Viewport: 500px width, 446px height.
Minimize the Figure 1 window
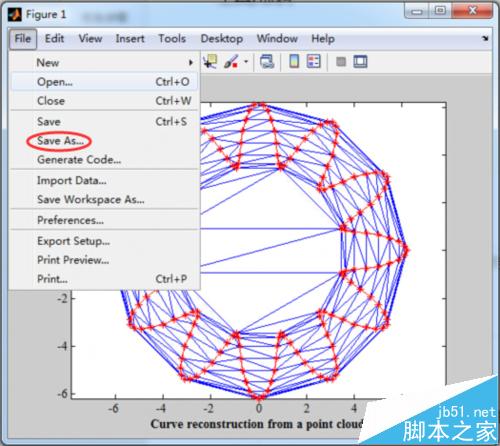point(417,11)
